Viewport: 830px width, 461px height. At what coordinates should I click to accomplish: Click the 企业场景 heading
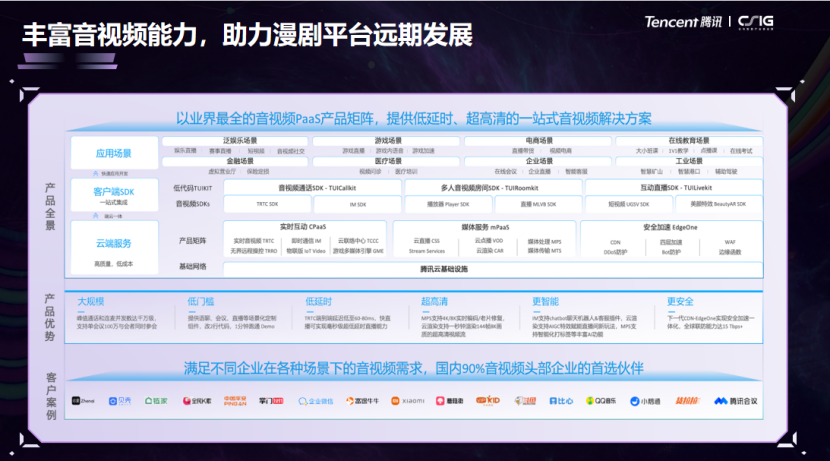[539, 161]
